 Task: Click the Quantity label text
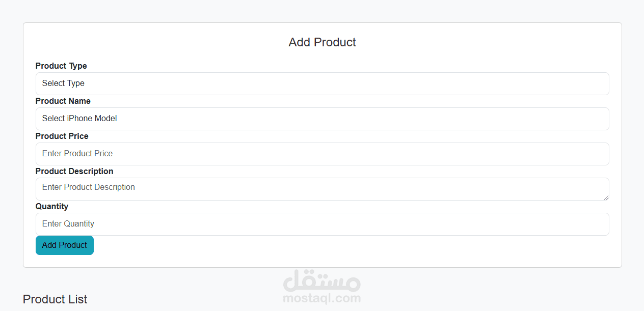pyautogui.click(x=52, y=206)
